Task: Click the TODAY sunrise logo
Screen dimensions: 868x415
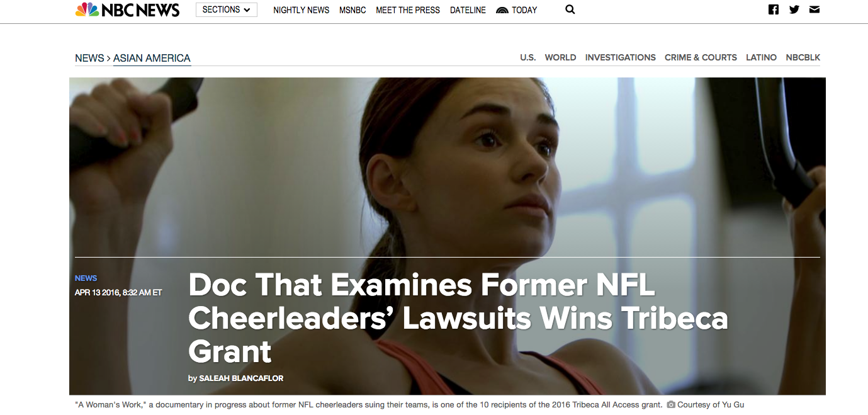Action: (502, 10)
